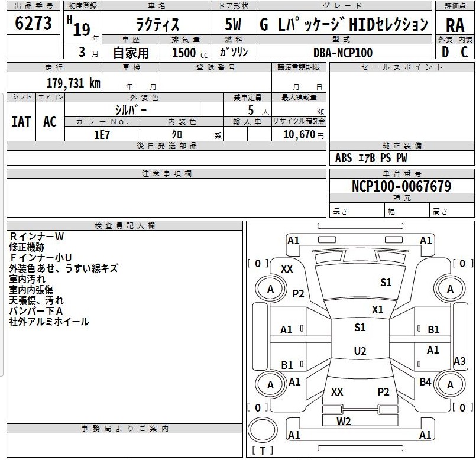The image size is (476, 460).
Task: Select the 高さ dimension field
Action: [x=452, y=210]
